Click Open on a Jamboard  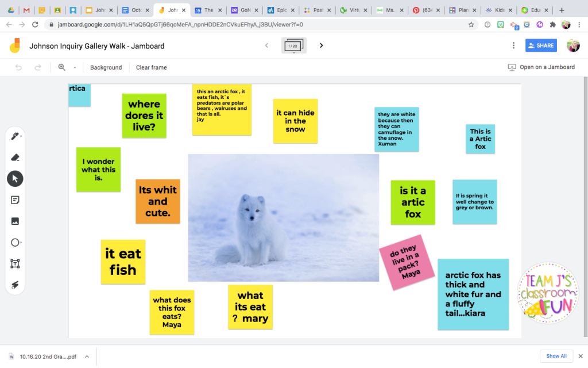coord(541,67)
